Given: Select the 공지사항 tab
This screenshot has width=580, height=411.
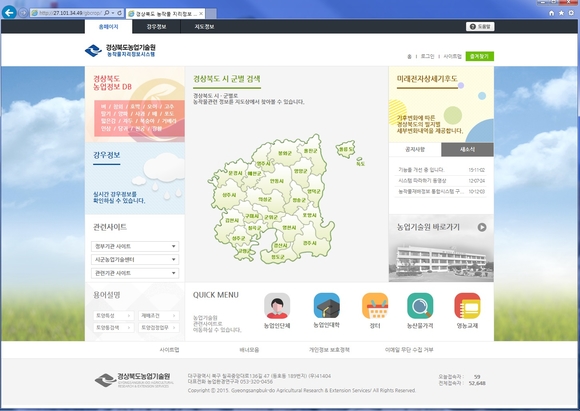Looking at the screenshot, I should (415, 149).
